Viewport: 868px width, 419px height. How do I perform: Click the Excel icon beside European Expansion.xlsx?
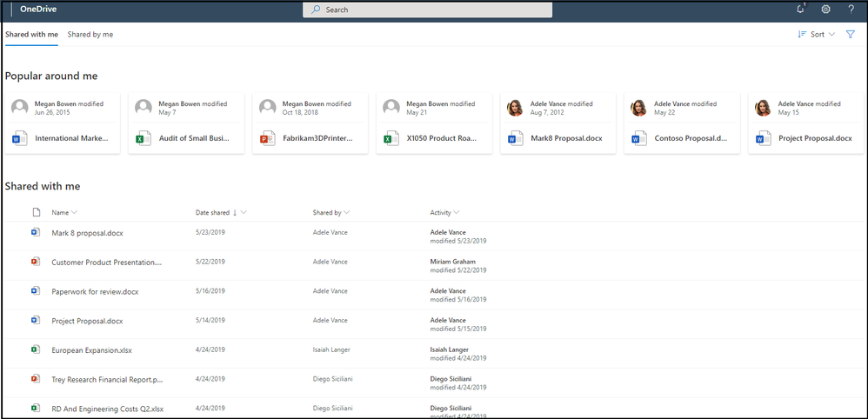(x=35, y=349)
